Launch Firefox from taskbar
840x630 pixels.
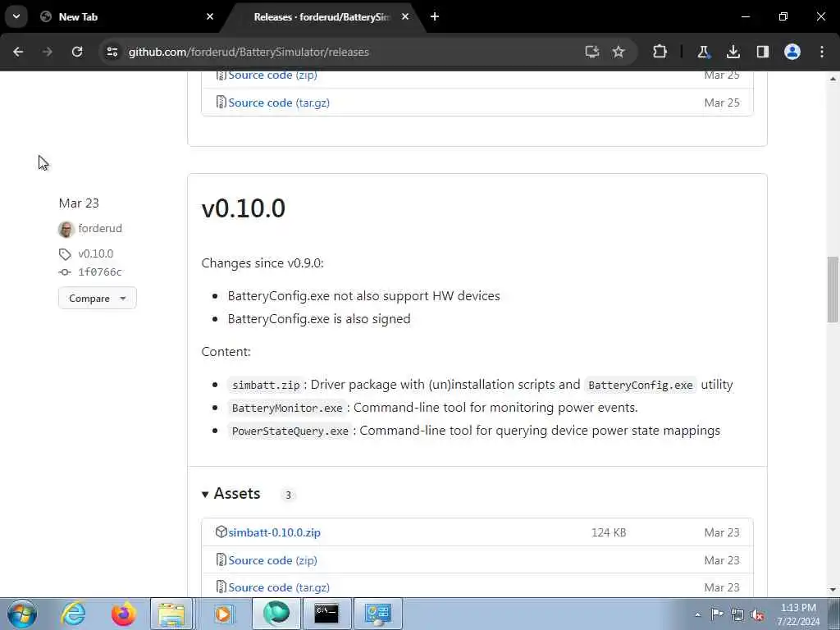[x=123, y=614]
